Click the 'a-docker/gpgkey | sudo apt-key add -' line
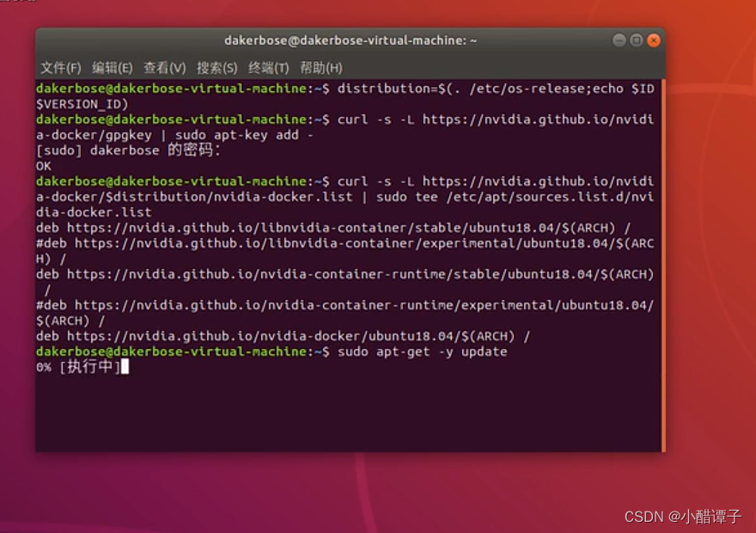 174,135
